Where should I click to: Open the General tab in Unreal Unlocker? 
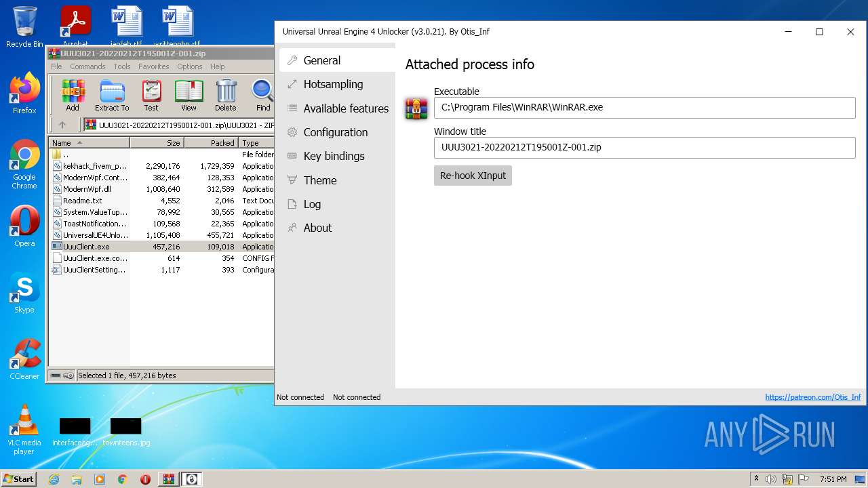point(337,60)
